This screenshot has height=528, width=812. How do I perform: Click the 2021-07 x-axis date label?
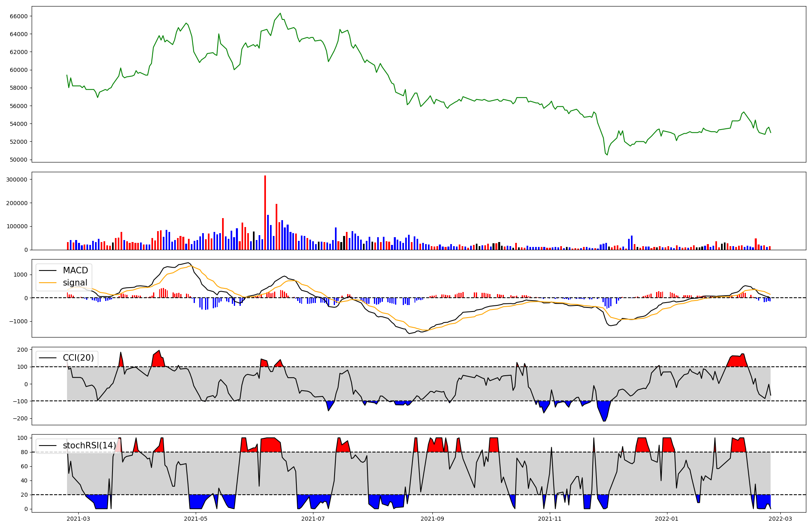pyautogui.click(x=313, y=519)
